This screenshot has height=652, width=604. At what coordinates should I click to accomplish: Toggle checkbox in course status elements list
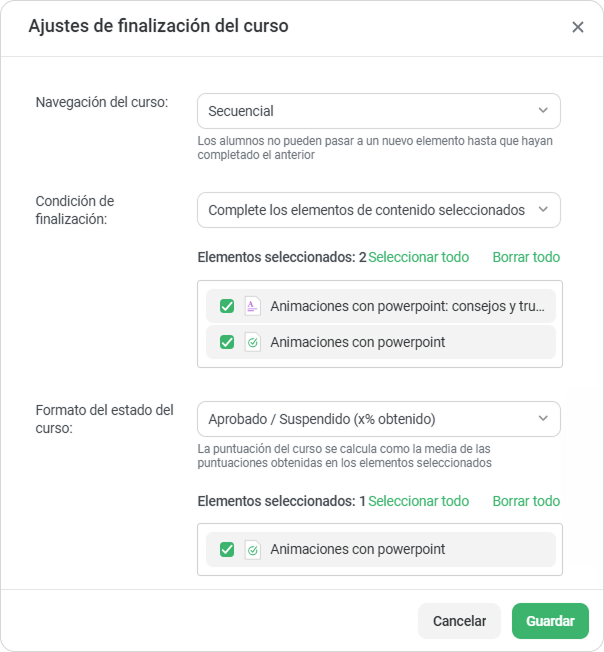[x=227, y=550]
